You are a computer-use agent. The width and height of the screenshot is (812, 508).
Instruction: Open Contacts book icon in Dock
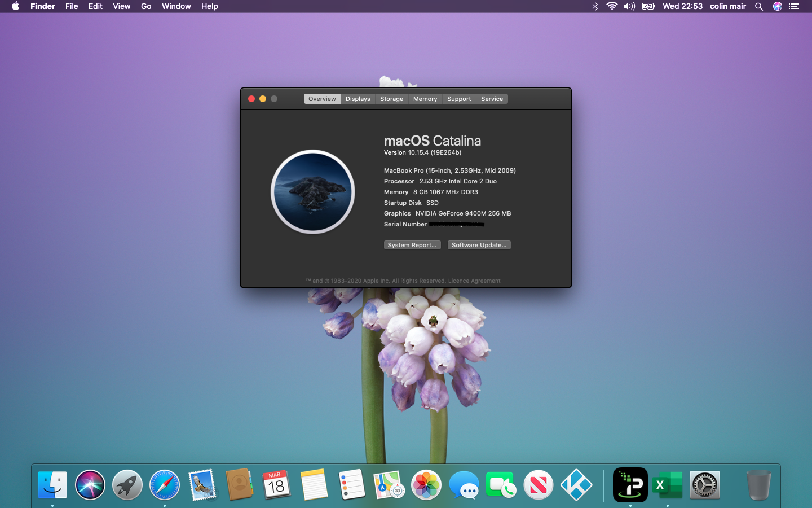[x=239, y=485]
